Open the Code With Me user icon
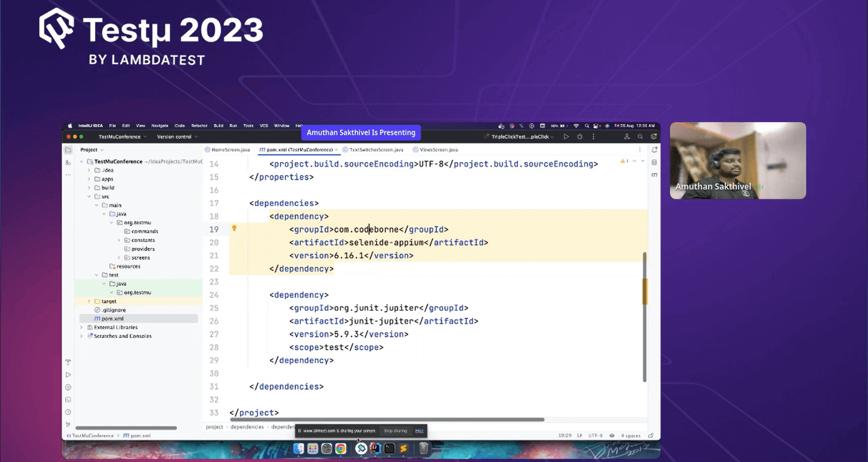This screenshot has height=462, width=868. coord(627,137)
